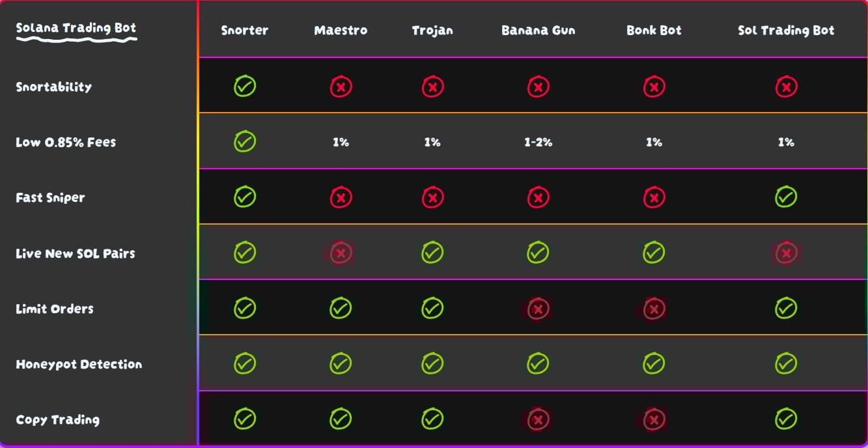Click Trojan's red X for Fast Sniper

[432, 197]
